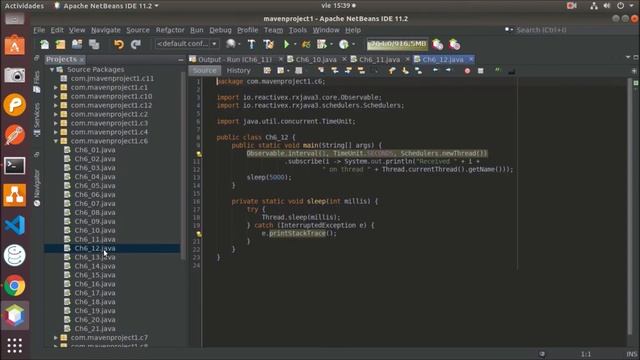Click the hint lightbulb on line 10
Screen dimensions: 640x360
coord(199,154)
